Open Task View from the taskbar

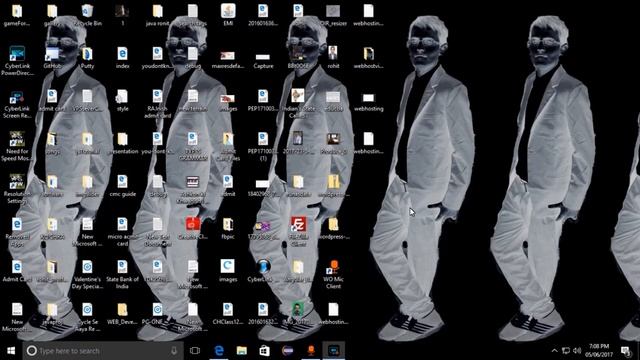click(195, 351)
